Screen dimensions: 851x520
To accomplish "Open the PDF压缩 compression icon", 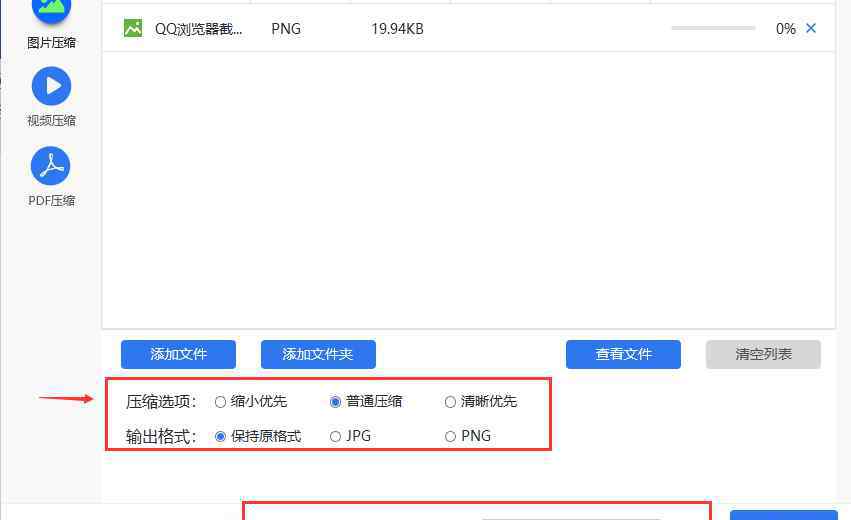I will [x=51, y=166].
